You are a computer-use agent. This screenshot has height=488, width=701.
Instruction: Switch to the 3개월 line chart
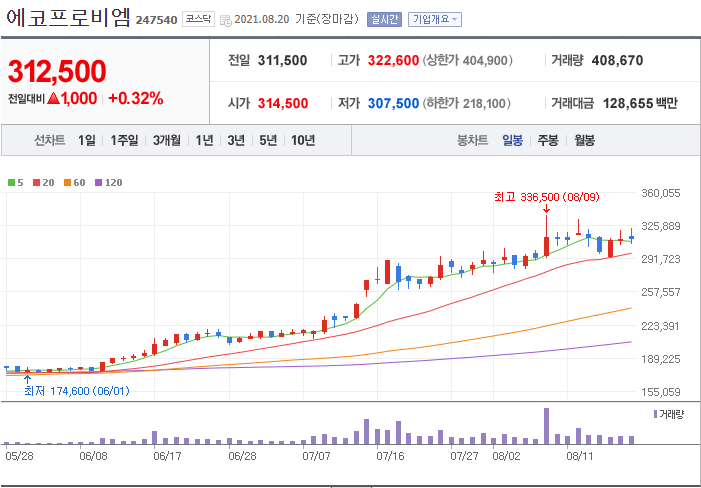(x=167, y=140)
